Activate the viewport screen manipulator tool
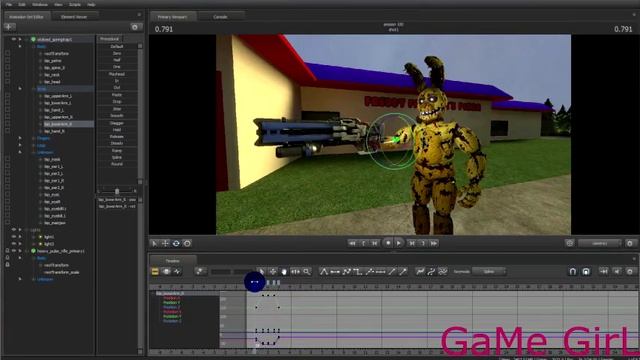 click(x=187, y=243)
